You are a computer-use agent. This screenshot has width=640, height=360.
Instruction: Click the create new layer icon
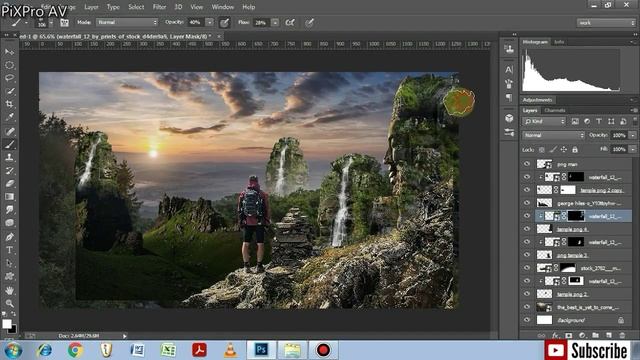tap(609, 336)
